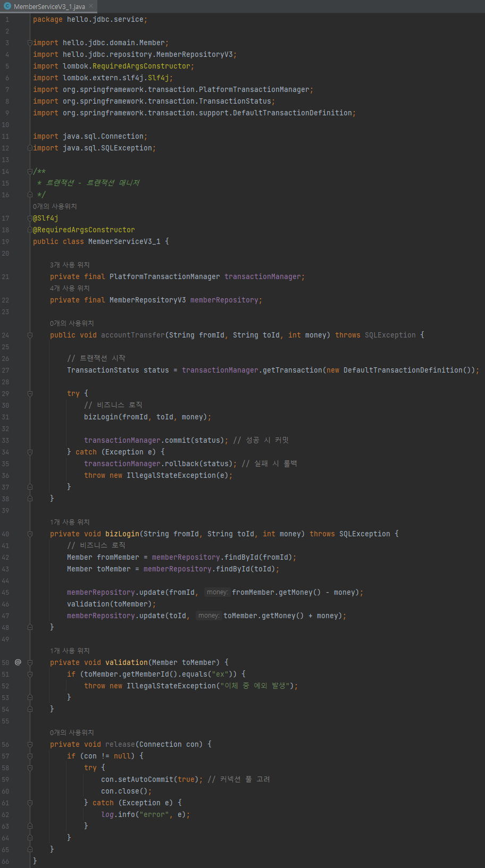Screen dimensions: 485x868
Task: Open usages hint above release method
Action: click(72, 732)
